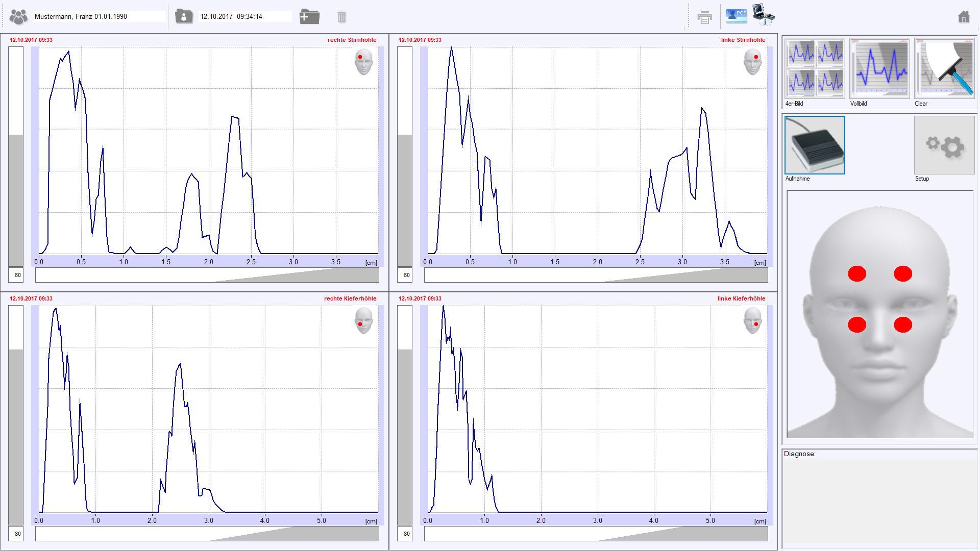The image size is (980, 551).
Task: Select the left maxillary sinus point on head
Action: [x=903, y=324]
